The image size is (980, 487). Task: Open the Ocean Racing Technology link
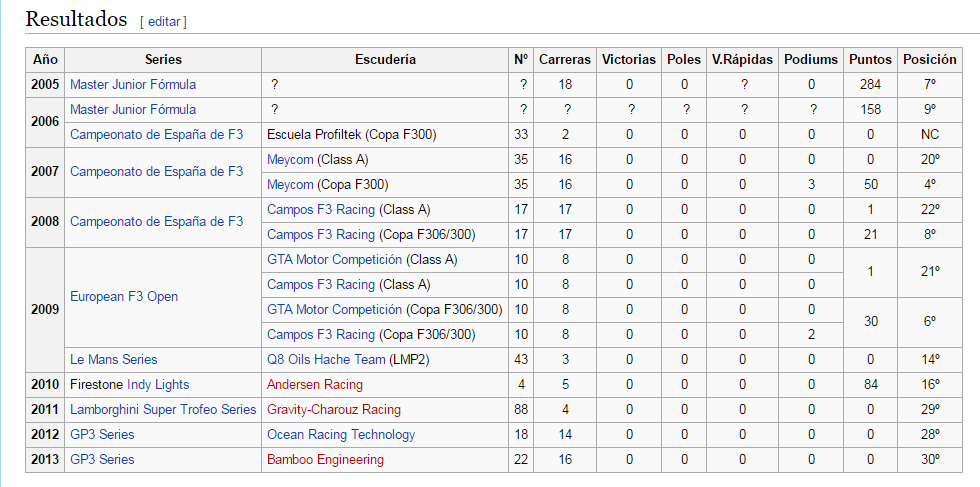(341, 434)
